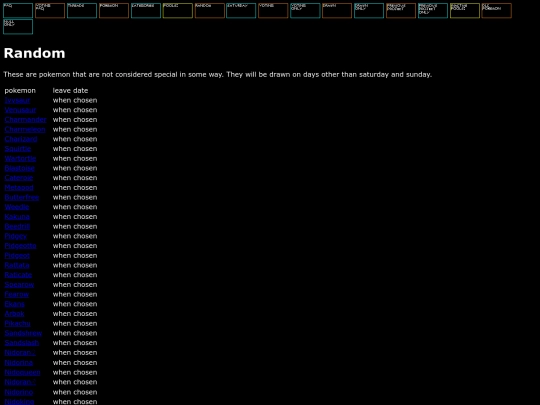Open the Pikachu link

(18, 323)
